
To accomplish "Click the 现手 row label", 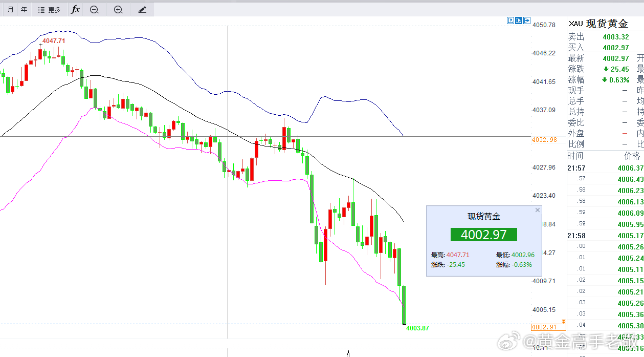I will tap(576, 91).
